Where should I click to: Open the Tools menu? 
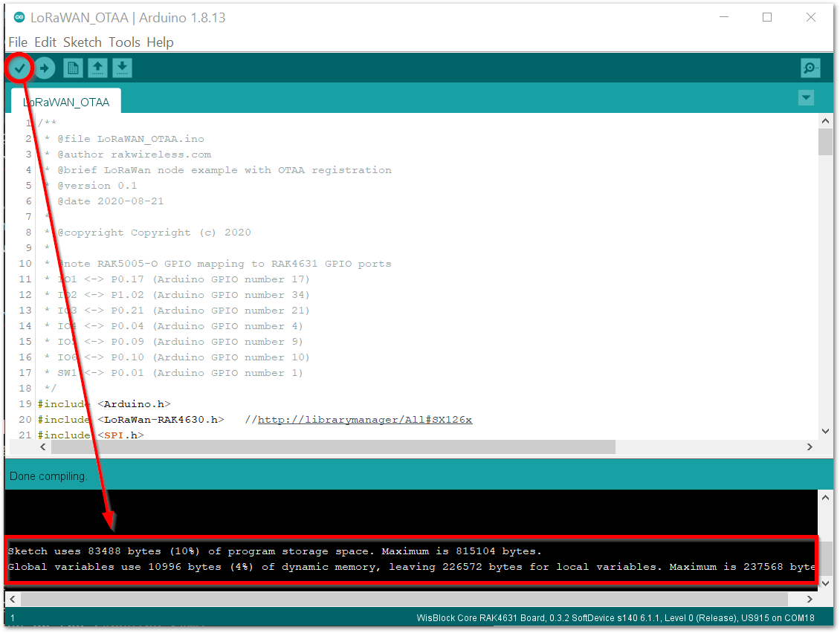[124, 42]
